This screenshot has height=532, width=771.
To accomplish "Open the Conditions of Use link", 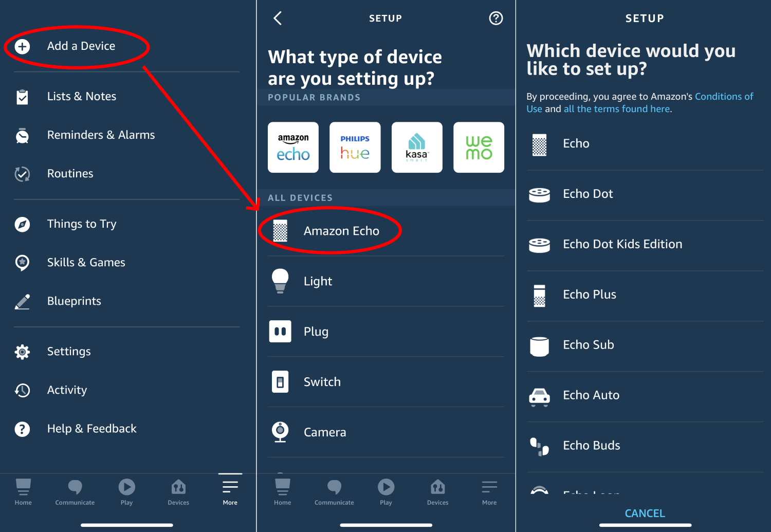I will [724, 97].
